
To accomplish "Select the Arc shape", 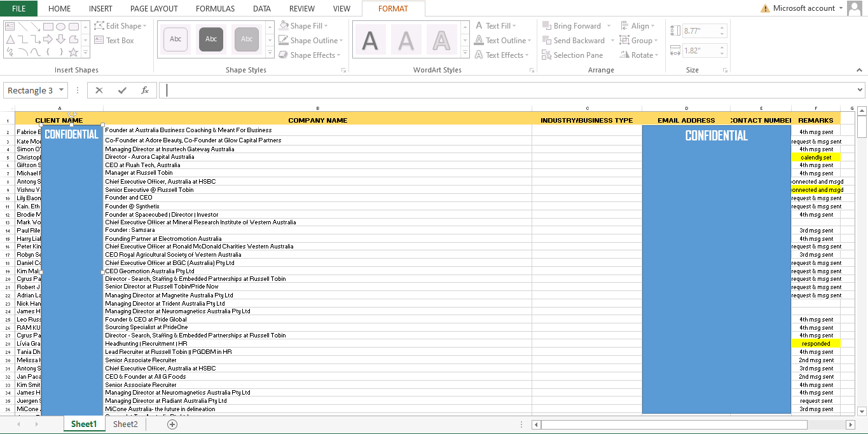I will pyautogui.click(x=23, y=52).
